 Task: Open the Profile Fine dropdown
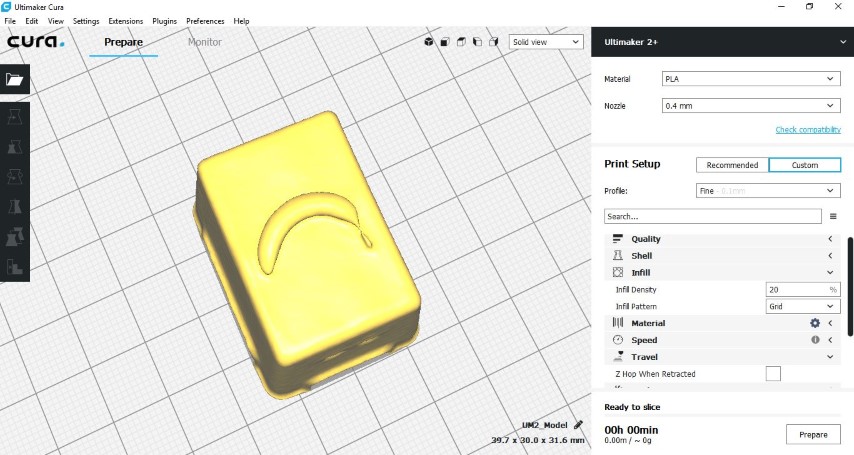(768, 191)
